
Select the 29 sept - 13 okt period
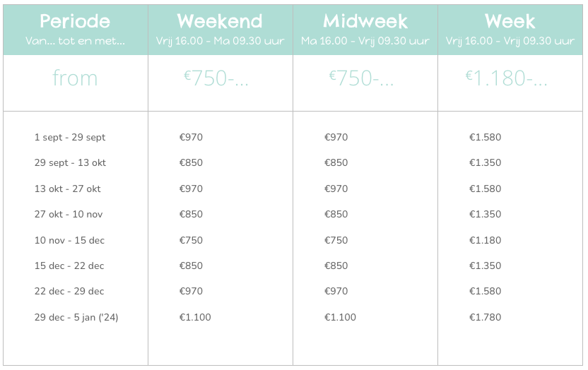point(70,163)
